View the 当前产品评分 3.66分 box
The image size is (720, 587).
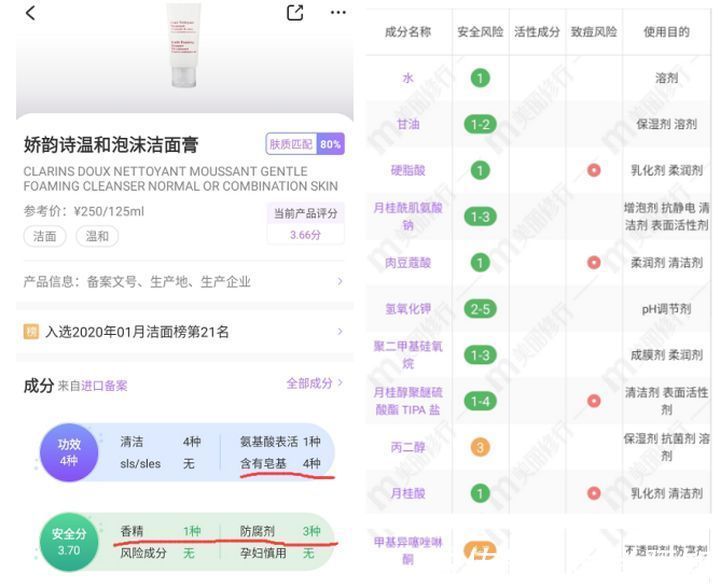point(305,224)
